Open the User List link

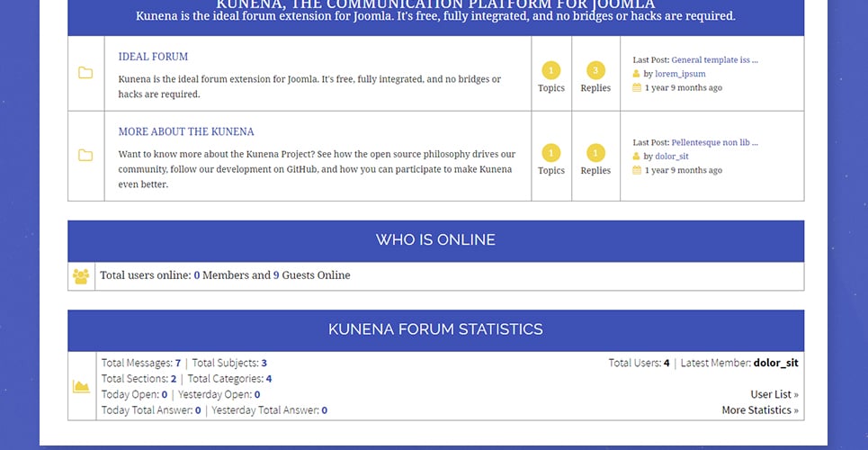click(774, 394)
